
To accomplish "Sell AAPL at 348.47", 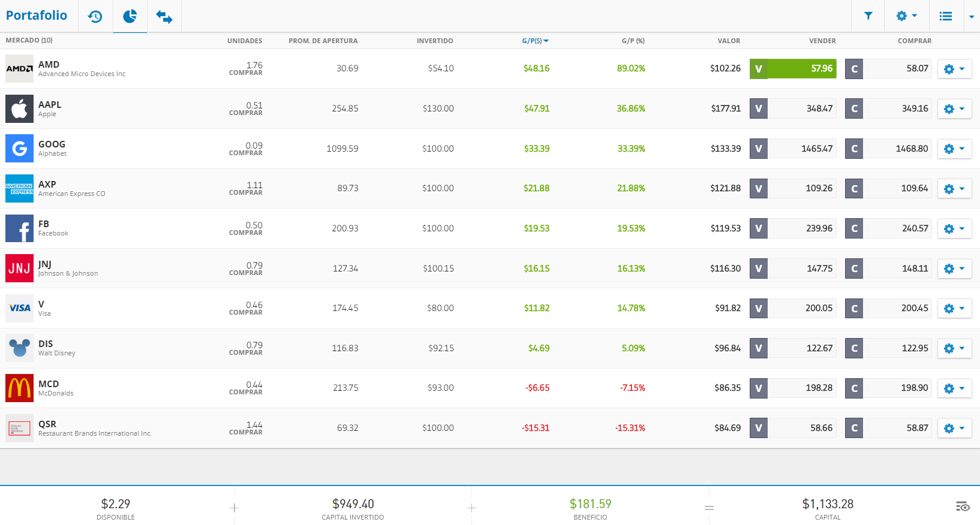I will 793,108.
